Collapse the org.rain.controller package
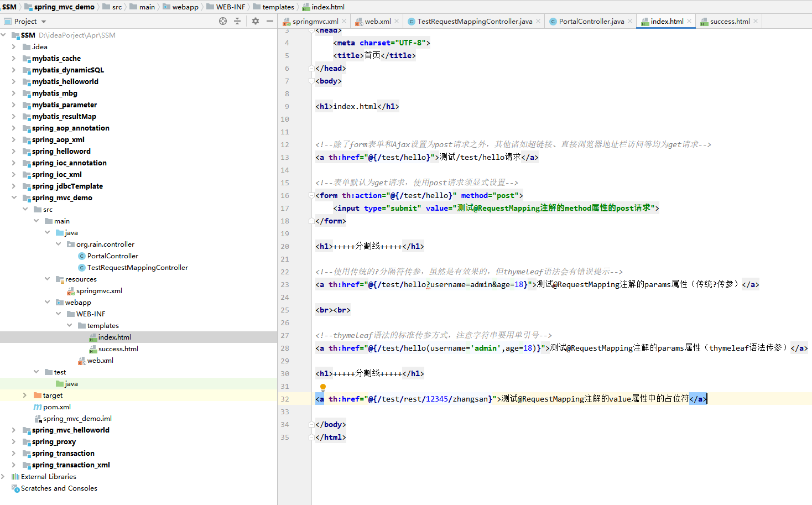The height and width of the screenshot is (505, 812). pyautogui.click(x=58, y=244)
